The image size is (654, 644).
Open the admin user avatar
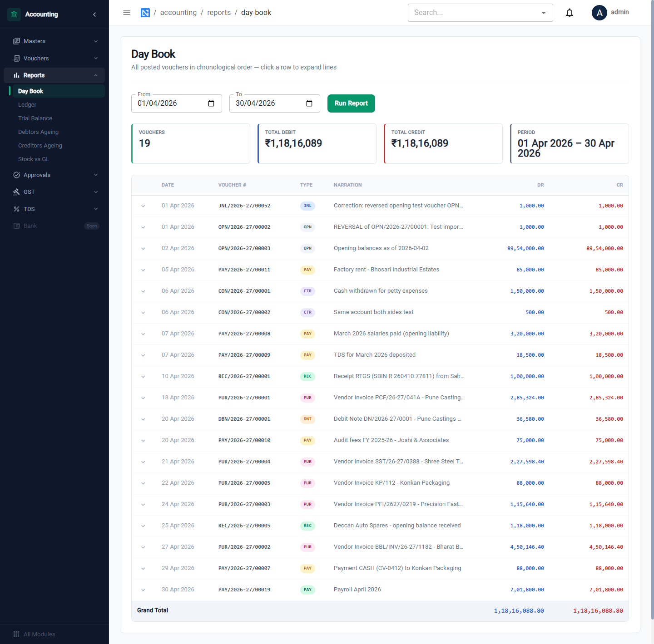pos(599,13)
